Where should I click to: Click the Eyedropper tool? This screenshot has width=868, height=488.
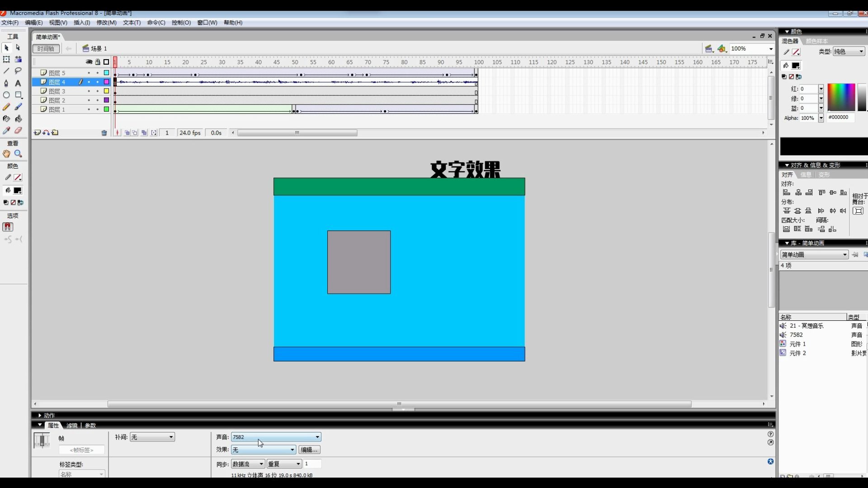click(6, 131)
